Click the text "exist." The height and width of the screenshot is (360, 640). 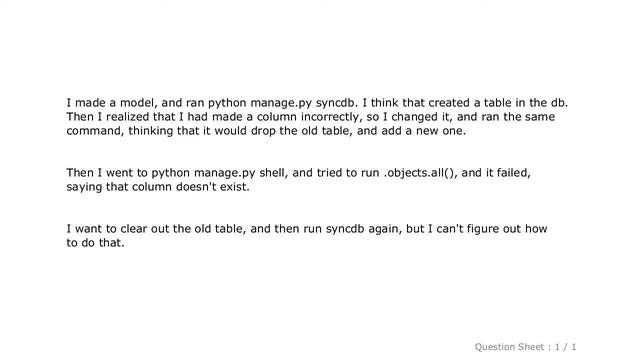click(235, 187)
